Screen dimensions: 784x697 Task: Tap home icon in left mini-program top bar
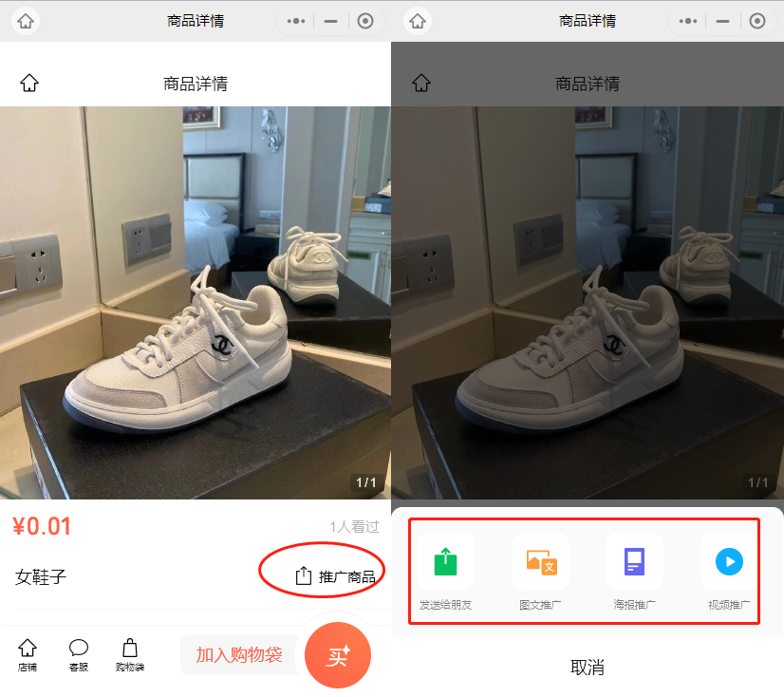pyautogui.click(x=26, y=21)
